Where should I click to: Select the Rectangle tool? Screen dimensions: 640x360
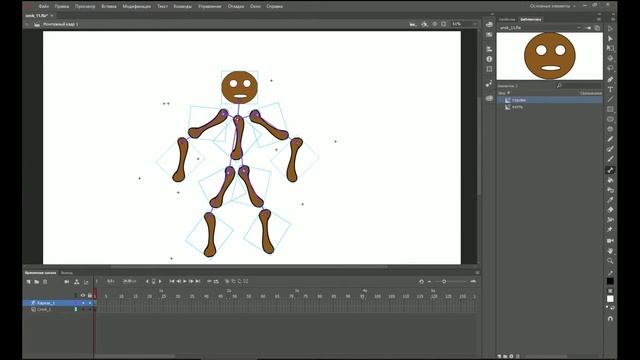click(x=610, y=109)
